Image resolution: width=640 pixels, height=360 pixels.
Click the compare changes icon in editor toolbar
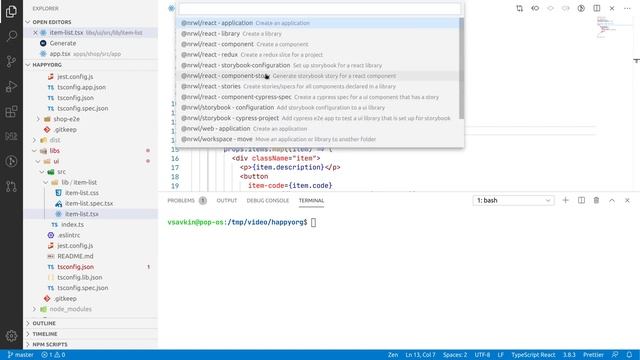[520, 8]
